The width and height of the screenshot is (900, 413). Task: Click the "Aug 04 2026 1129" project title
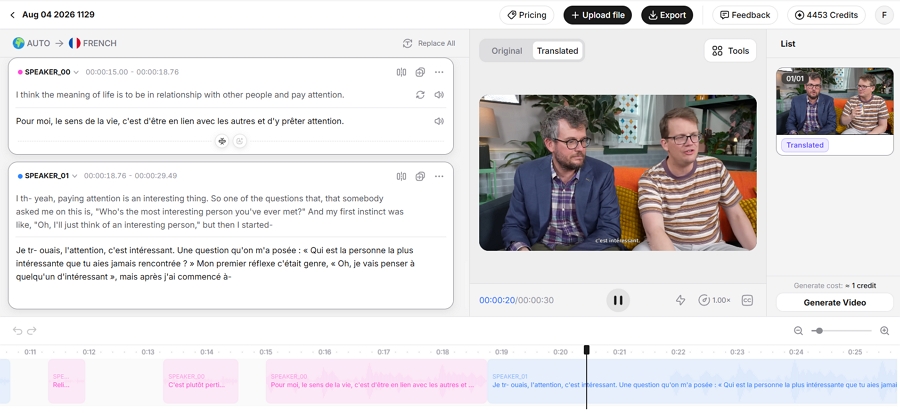click(58, 15)
